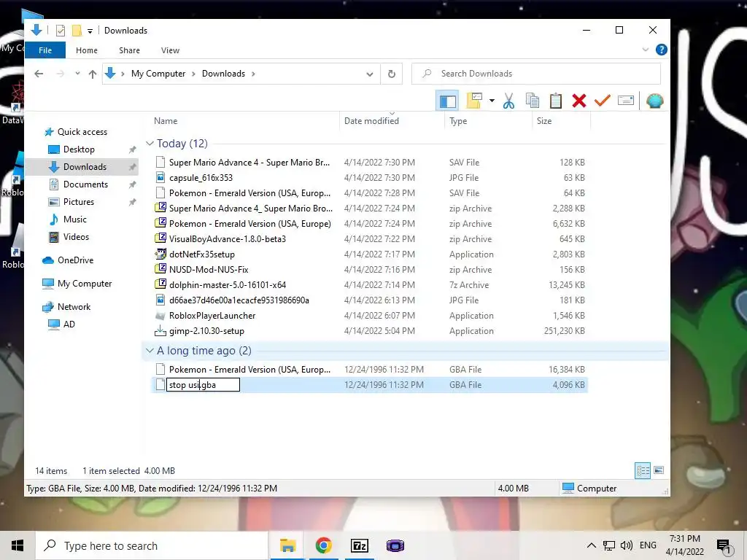
Task: Open Quick Access toolbar customize dropdown
Action: click(90, 31)
